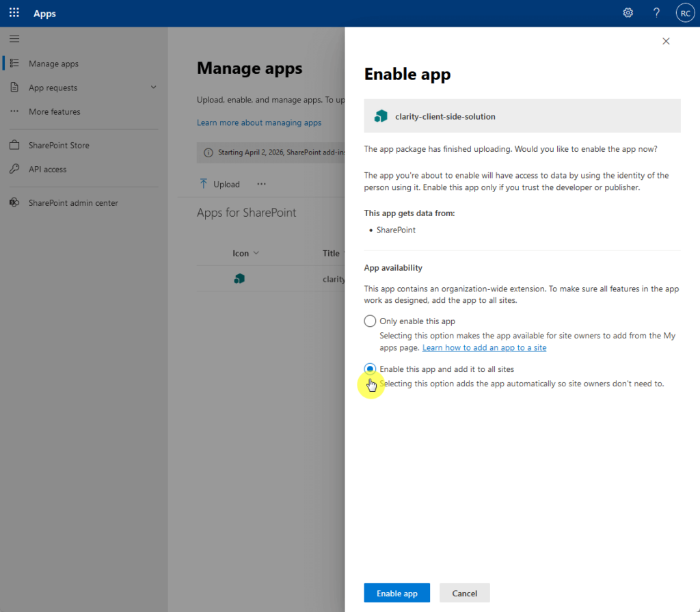Screen dimensions: 700x612
Task: Go to Manage apps in sidebar
Action: pyautogui.click(x=53, y=64)
